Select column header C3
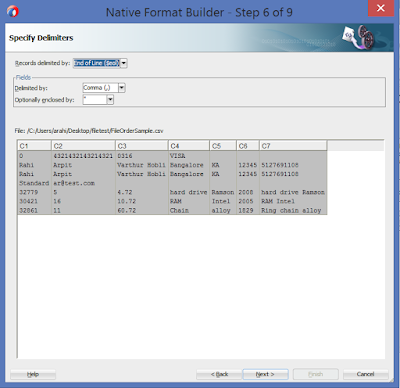 click(x=142, y=146)
